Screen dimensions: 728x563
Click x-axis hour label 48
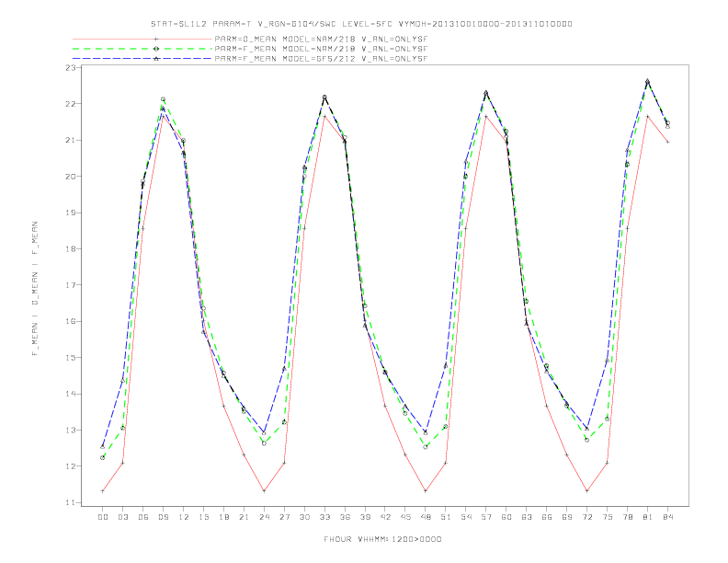(x=426, y=517)
